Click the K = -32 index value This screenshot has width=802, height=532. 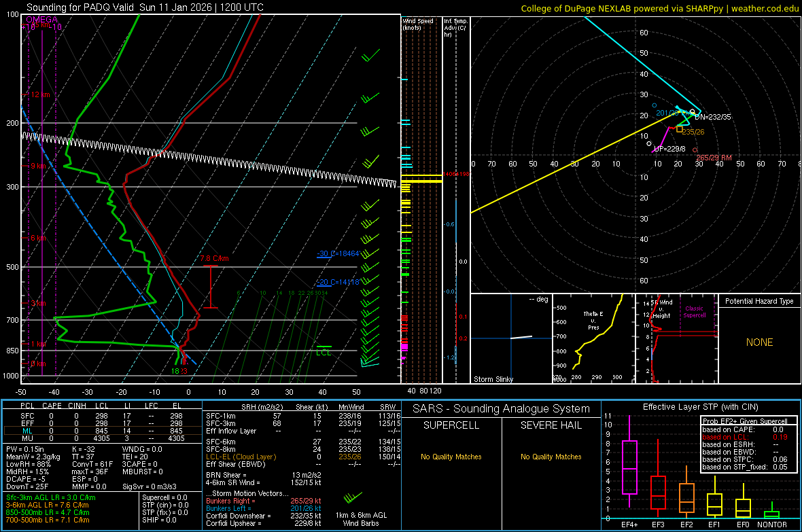click(84, 449)
